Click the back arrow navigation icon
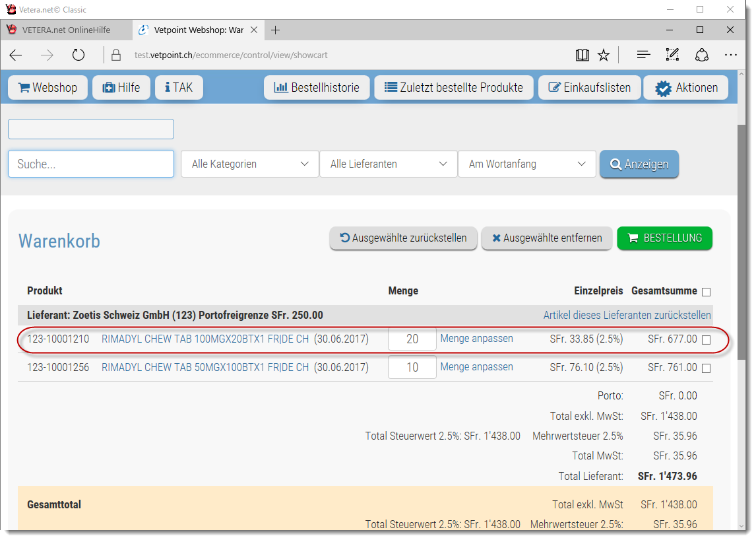Viewport: 756px width, 540px height. pos(16,55)
